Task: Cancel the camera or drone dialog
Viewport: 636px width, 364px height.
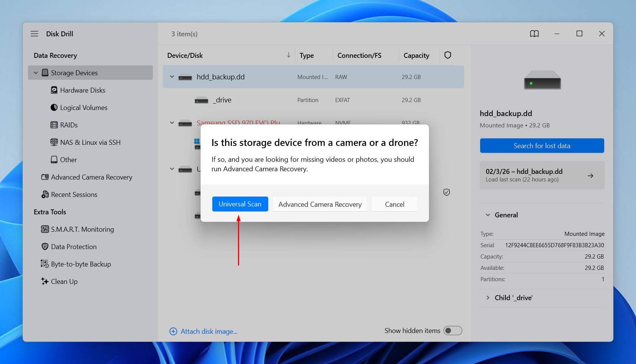Action: click(395, 204)
